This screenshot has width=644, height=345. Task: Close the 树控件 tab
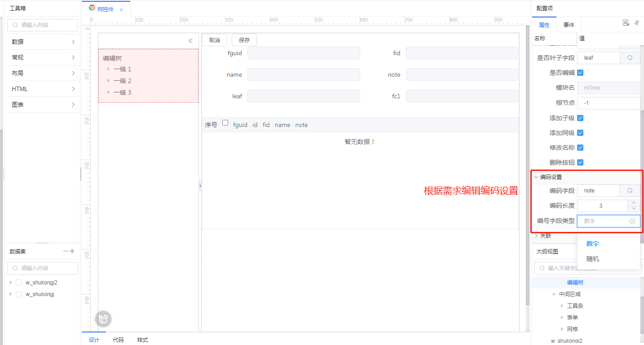[121, 9]
